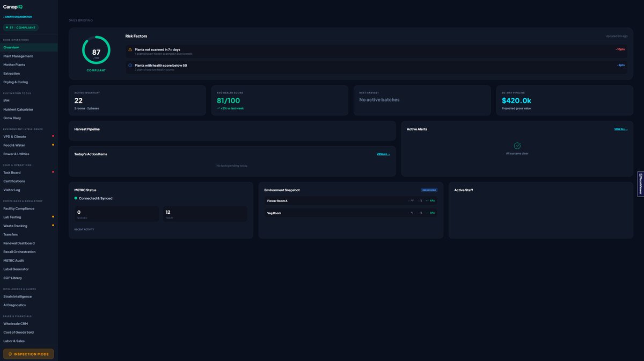Click the Harvest Pipeline heading
This screenshot has width=644, height=361.
tap(87, 129)
